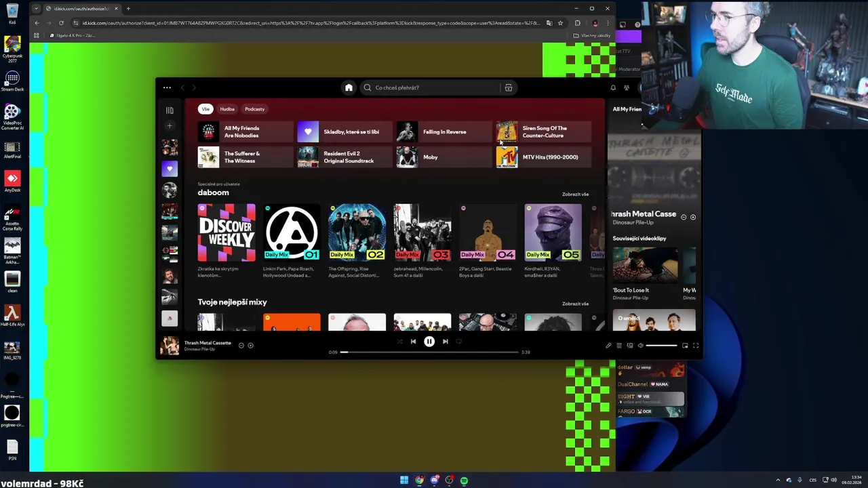
Task: Select the Vše filter chip
Action: tap(205, 108)
